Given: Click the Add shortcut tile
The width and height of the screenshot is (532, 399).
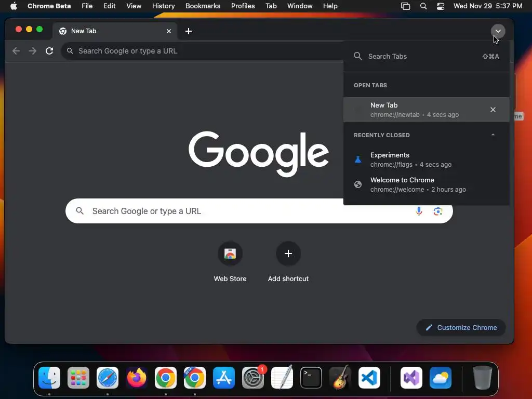Looking at the screenshot, I should [288, 262].
